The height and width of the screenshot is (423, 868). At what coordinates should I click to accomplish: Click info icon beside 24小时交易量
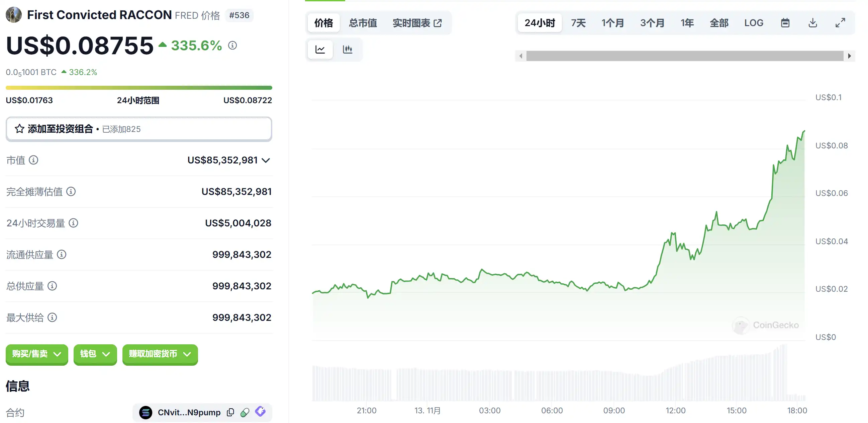(x=74, y=223)
